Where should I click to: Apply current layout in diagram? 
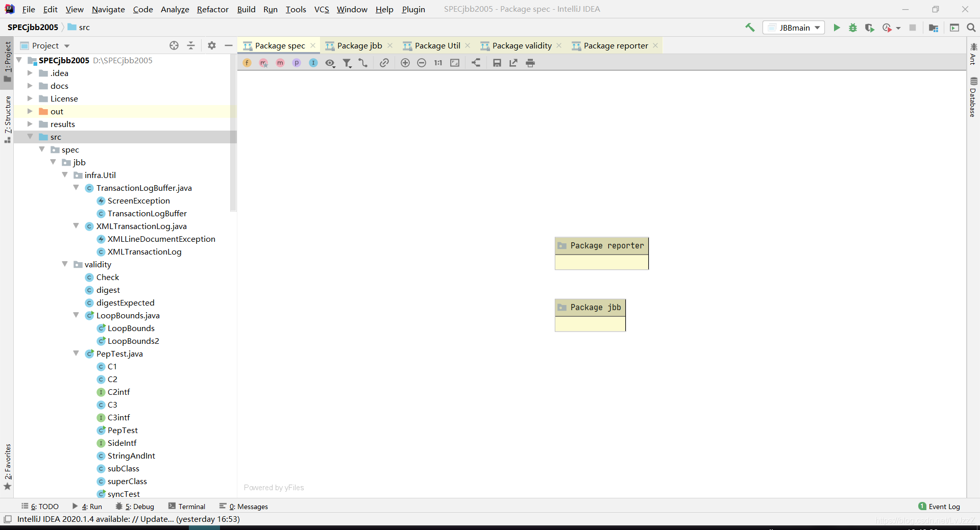476,63
